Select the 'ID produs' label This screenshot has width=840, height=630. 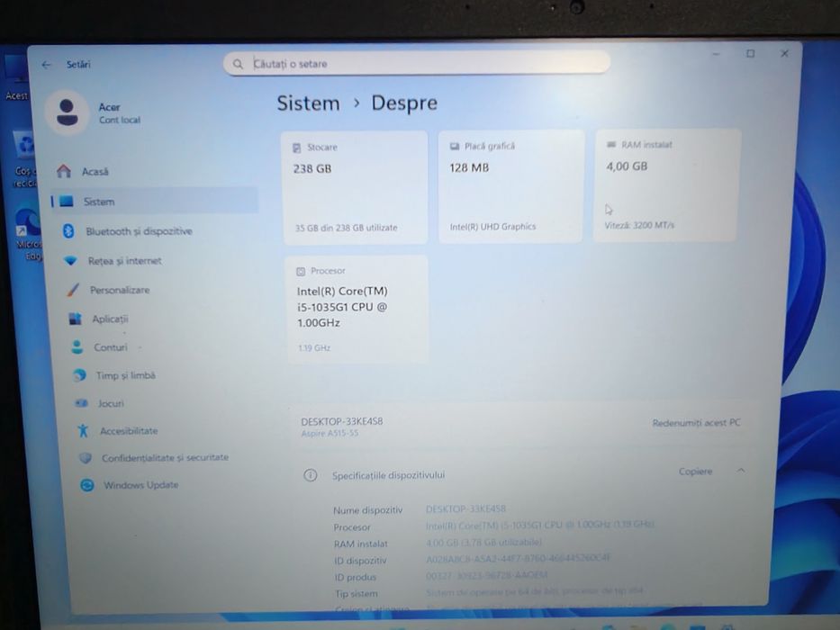tap(356, 577)
